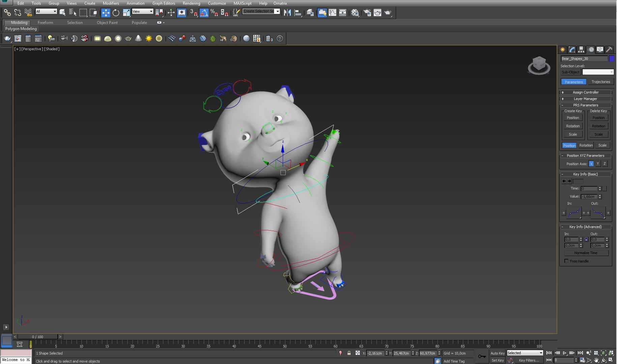Toggle Auto Key mode
The width and height of the screenshot is (617, 364).
497,353
